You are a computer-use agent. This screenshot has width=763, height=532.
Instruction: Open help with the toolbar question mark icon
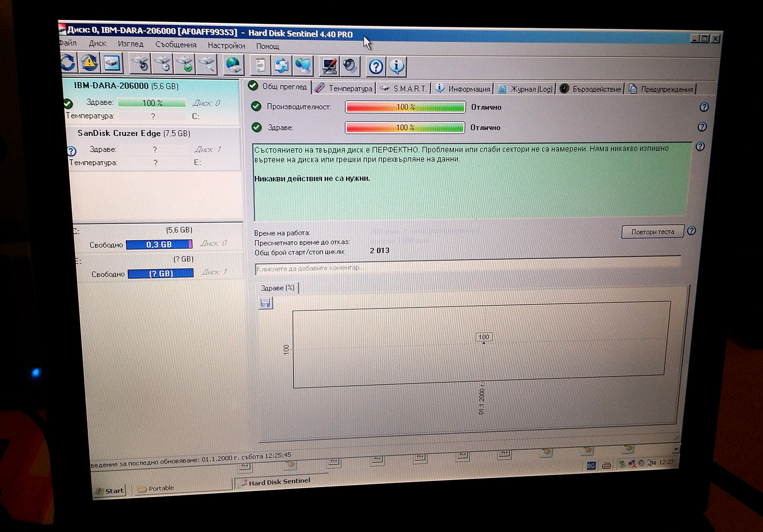pos(376,67)
